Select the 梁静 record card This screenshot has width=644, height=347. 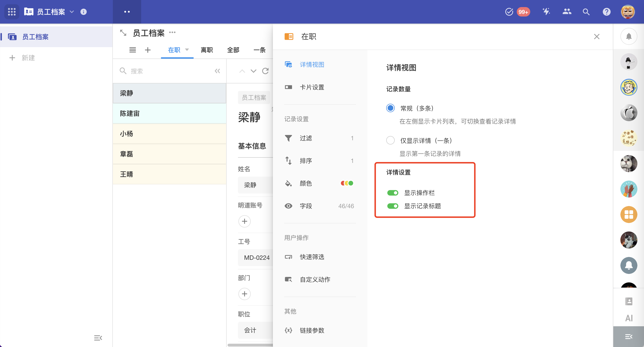[x=169, y=93]
